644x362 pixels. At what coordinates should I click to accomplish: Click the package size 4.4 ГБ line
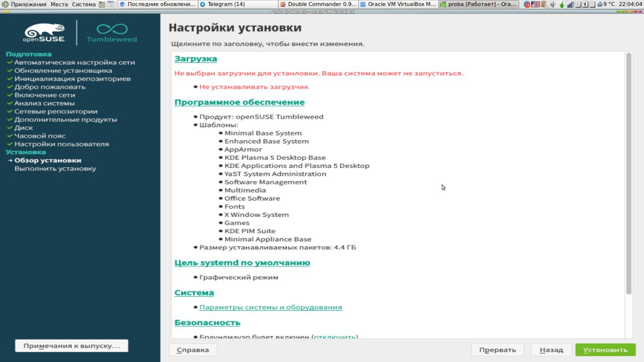tap(278, 247)
